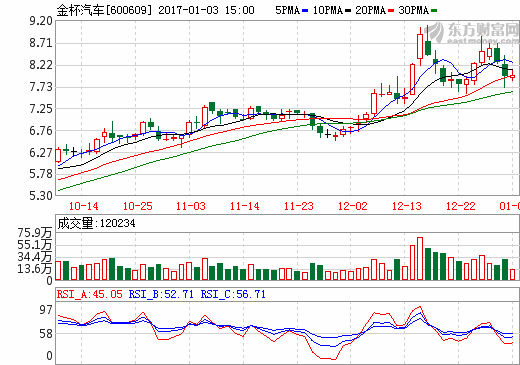Click the 5.78 price axis label

pyautogui.click(x=41, y=174)
